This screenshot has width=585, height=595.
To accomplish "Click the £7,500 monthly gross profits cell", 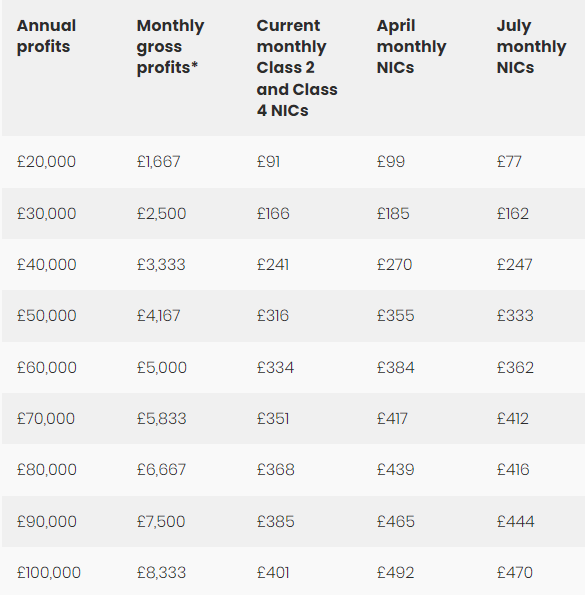I will pos(161,521).
